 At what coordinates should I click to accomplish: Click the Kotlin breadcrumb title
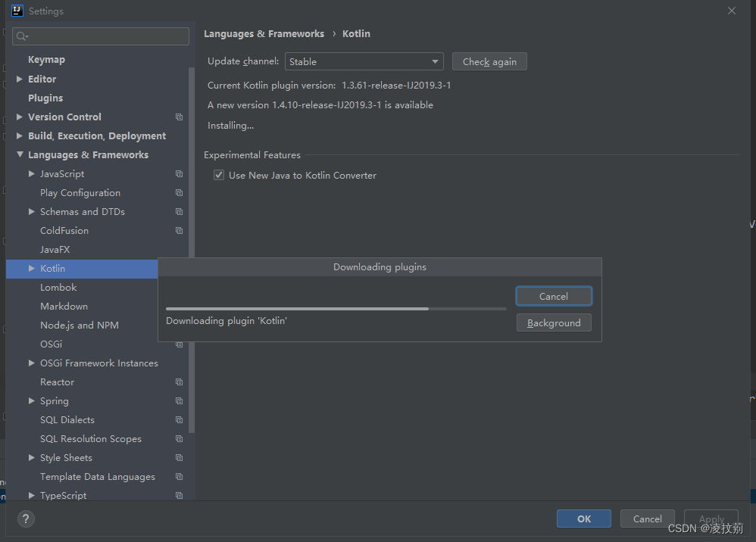click(356, 34)
